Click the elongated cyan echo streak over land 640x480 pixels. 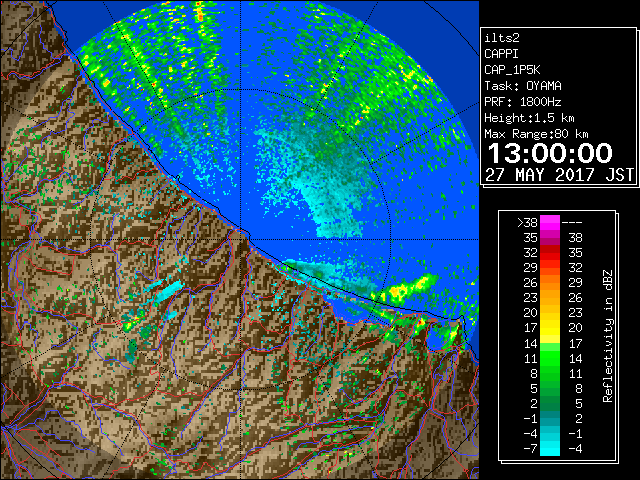pos(168,292)
